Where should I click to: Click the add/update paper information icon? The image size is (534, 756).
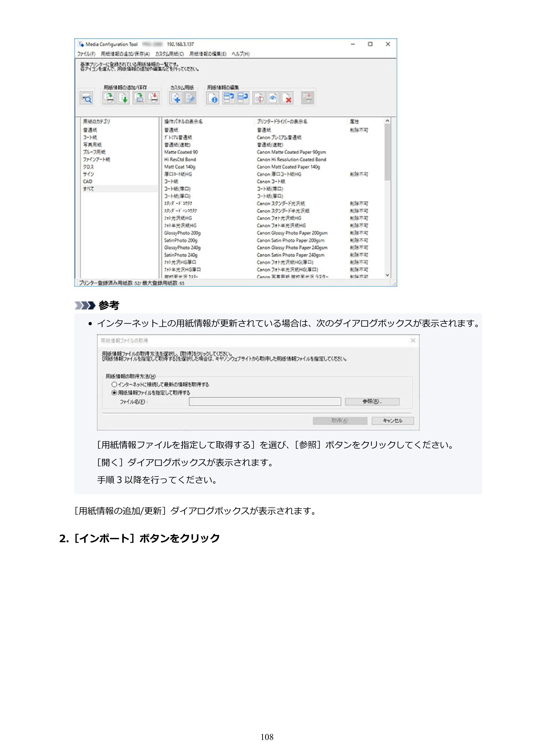point(109,98)
